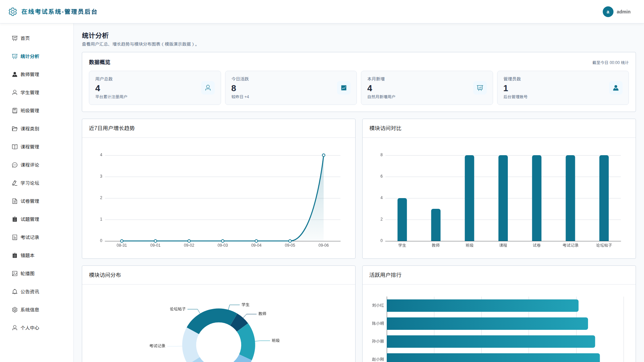644x362 pixels.
Task: Click the 08-31 data point on trend chart
Action: (122, 241)
